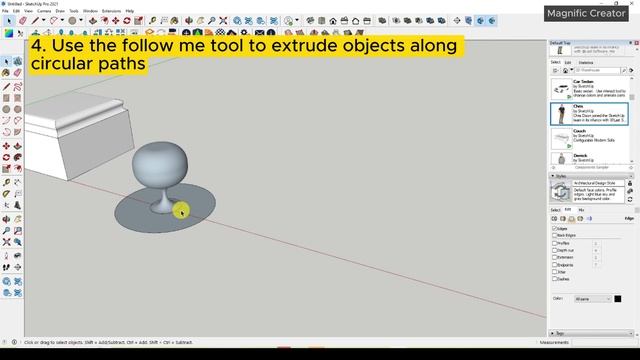Open the Help menu
Viewport: 640px width, 360px height.
(130, 11)
